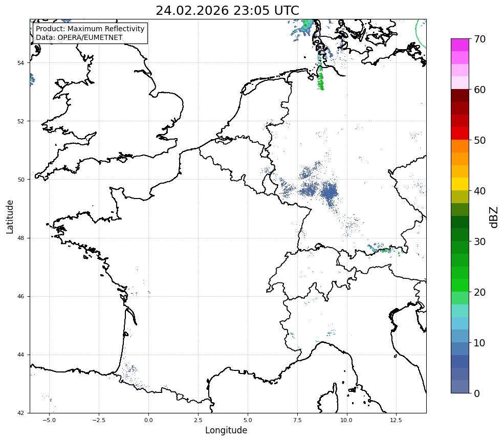Click the dBZ colorbar axis label
The width and height of the screenshot is (504, 440).
coord(494,217)
